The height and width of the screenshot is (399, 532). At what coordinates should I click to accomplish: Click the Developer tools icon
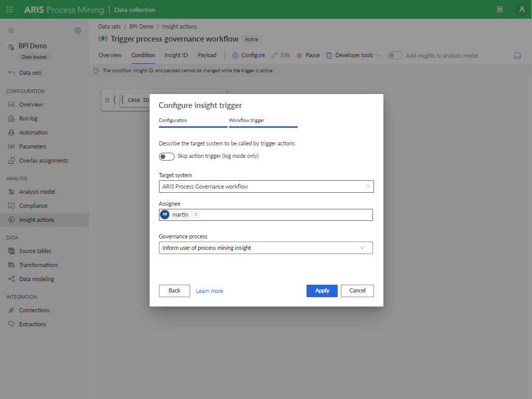(x=329, y=55)
